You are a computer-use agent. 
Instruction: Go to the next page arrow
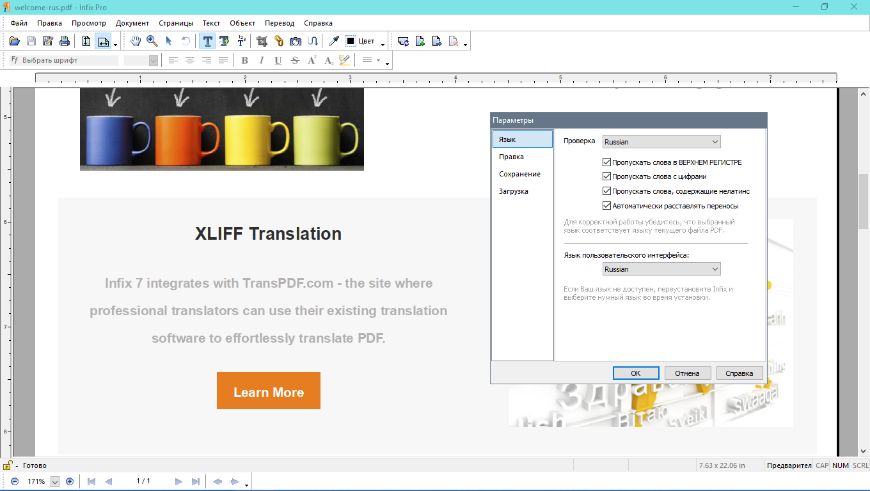point(178,481)
